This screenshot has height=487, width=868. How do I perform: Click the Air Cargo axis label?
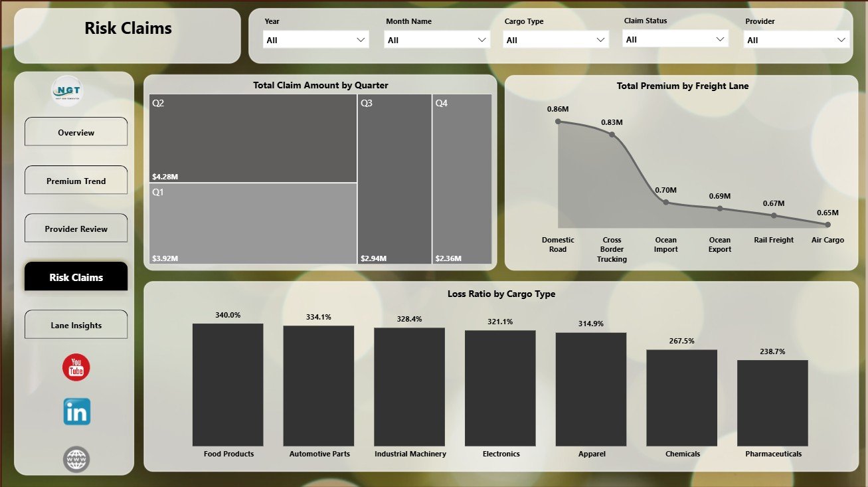828,240
